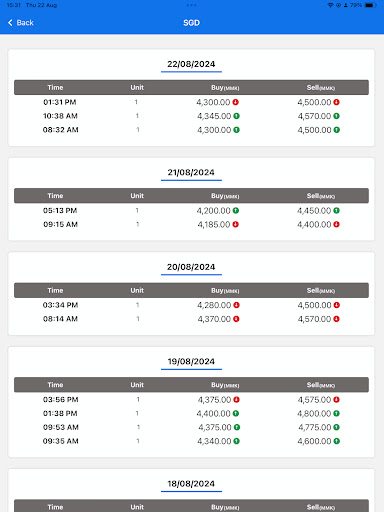Viewport: 384px width, 512px height.
Task: Select the 05:13 PM time entry
Action: [x=60, y=211]
